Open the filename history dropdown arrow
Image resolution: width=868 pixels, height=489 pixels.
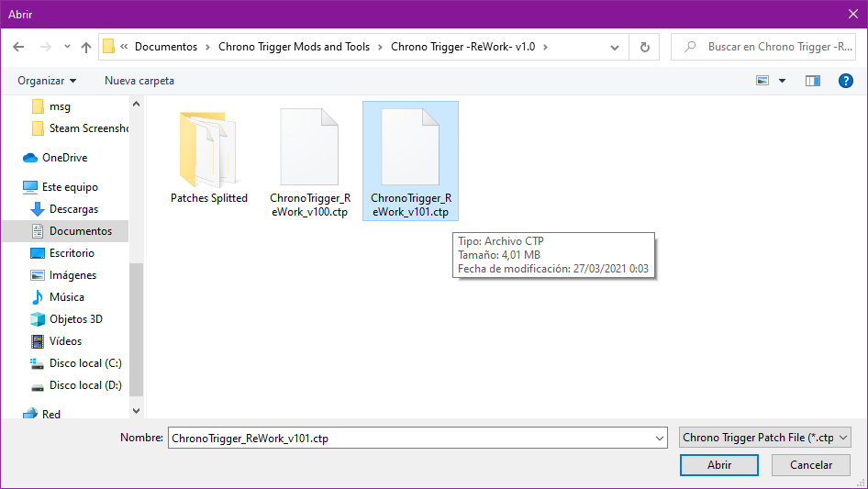point(660,438)
